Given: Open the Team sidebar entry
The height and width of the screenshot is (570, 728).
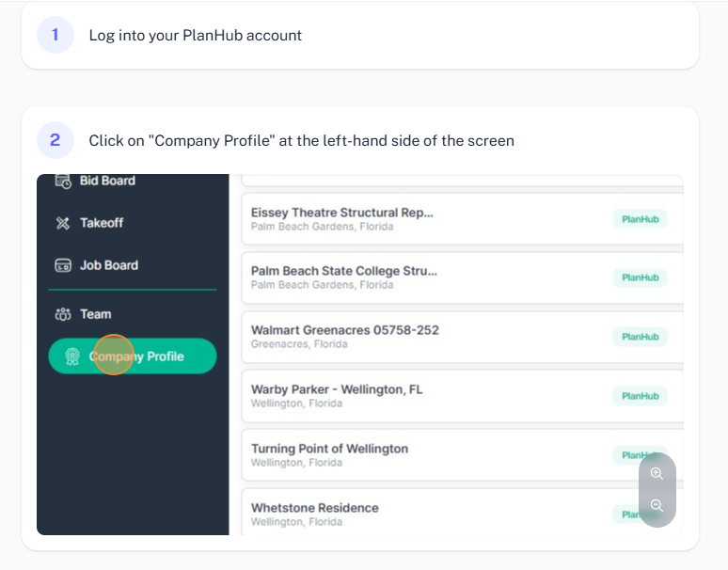Looking at the screenshot, I should point(83,314).
